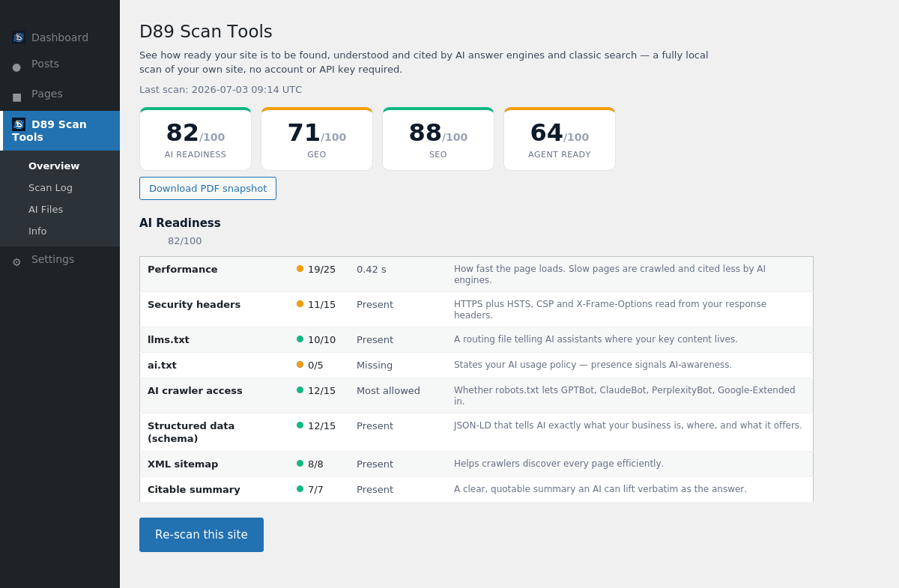
Task: Click the 0/5 ai.txt score
Action: pos(315,366)
